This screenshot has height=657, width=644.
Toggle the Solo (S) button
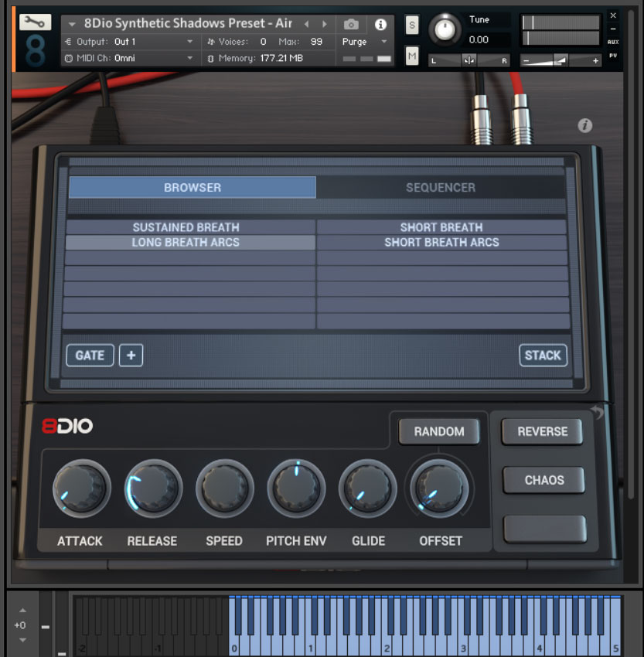(411, 26)
